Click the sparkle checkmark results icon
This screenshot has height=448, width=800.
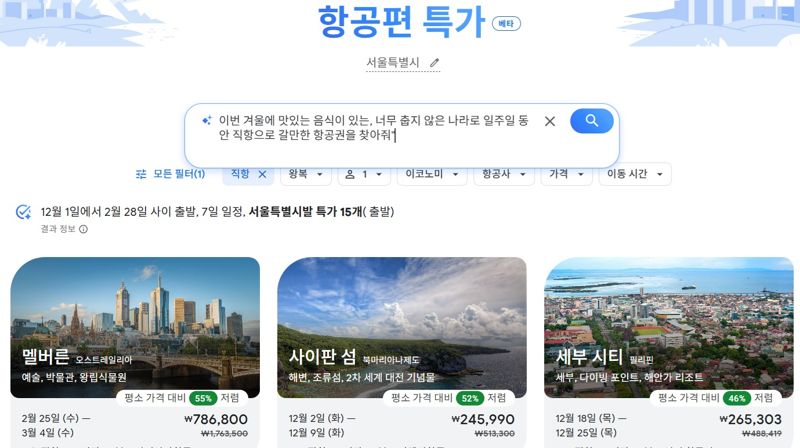coord(23,212)
